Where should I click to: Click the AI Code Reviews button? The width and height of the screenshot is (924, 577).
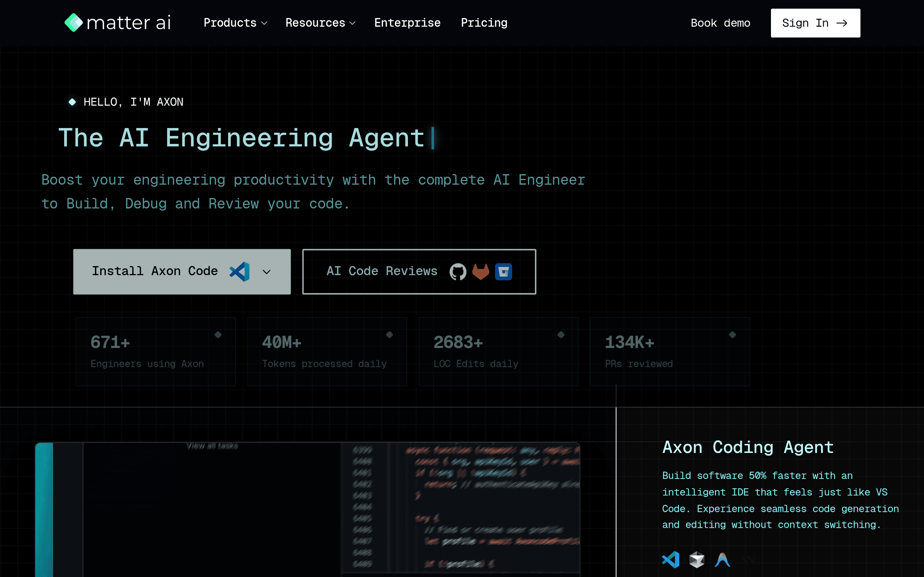(x=419, y=272)
